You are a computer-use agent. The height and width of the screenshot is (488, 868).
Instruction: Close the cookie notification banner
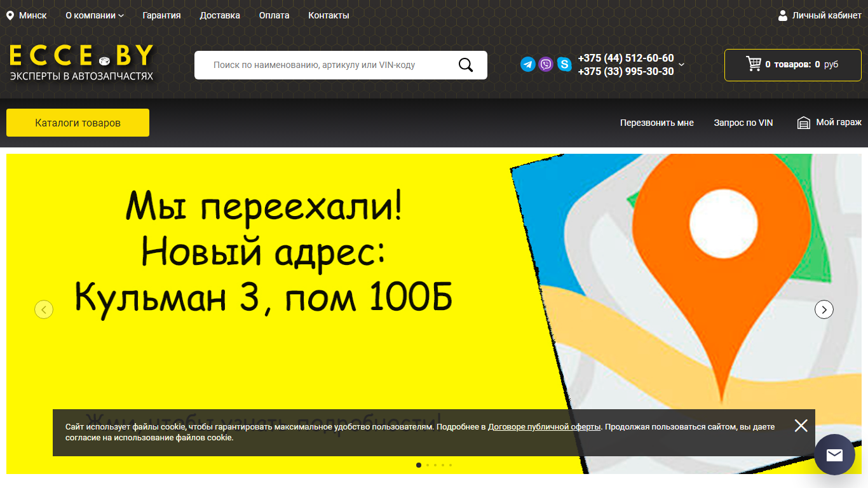click(x=801, y=426)
